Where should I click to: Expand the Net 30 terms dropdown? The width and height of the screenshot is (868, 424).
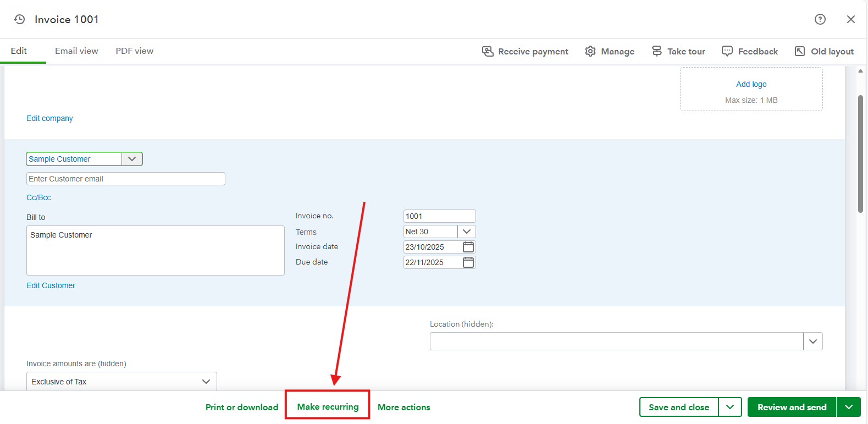(x=467, y=232)
